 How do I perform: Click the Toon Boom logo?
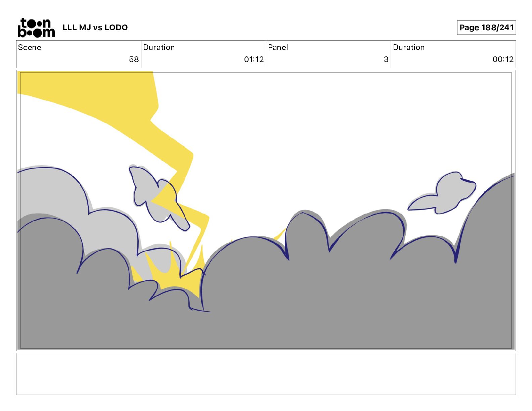click(36, 28)
